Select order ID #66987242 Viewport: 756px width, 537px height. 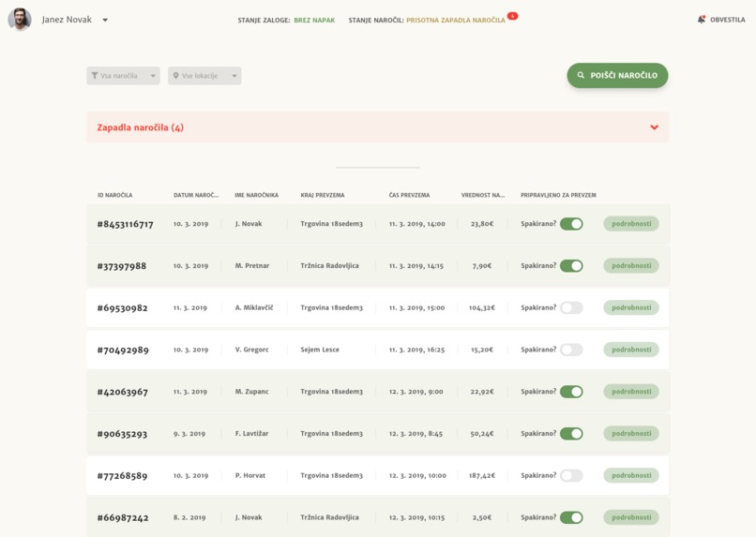click(x=123, y=517)
